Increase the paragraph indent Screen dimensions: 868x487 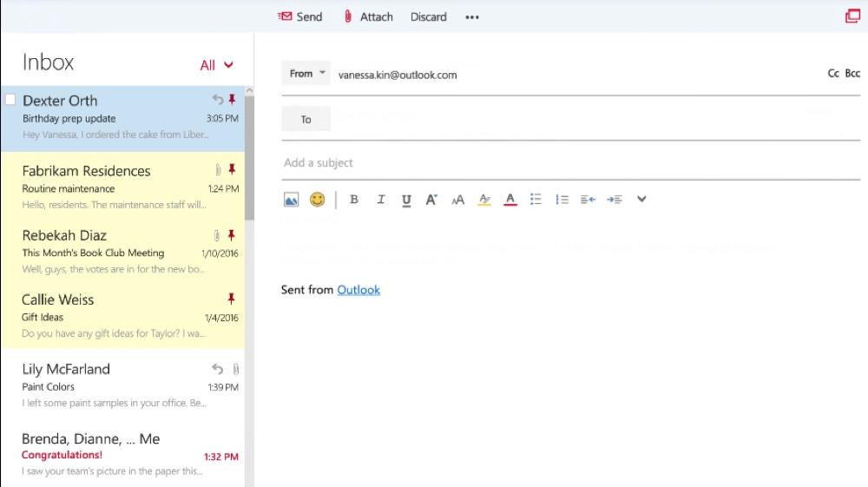(x=615, y=200)
